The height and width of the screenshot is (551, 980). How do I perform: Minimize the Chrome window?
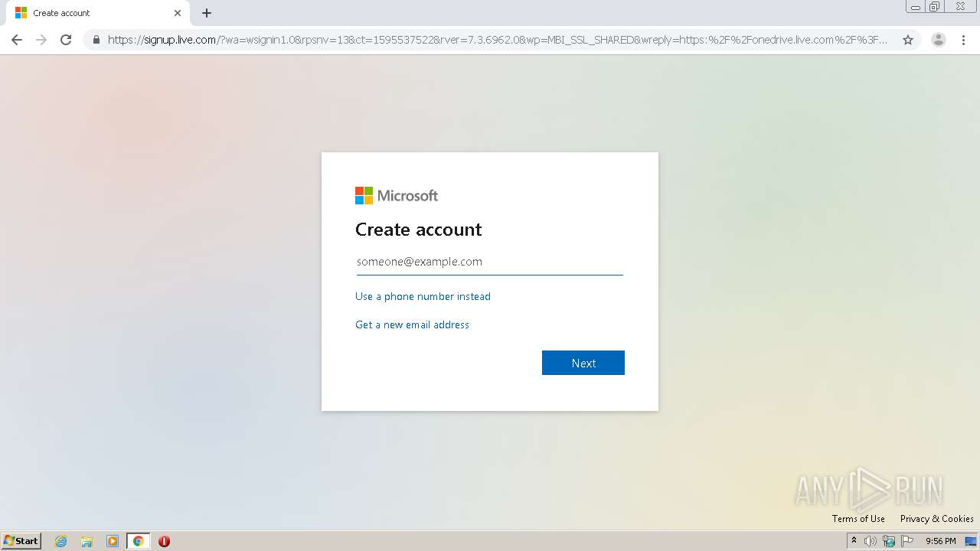(x=916, y=7)
